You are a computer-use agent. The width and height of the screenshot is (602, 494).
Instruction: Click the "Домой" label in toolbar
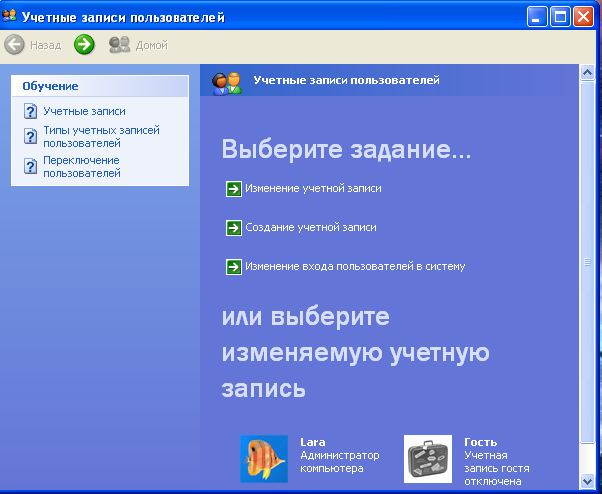coord(152,45)
